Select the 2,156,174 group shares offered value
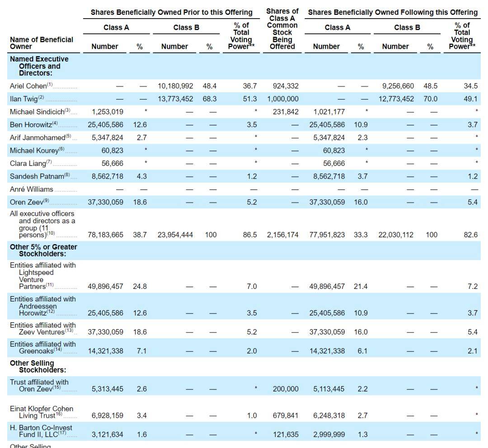Screen dimensions: 488x448 [x=282, y=235]
